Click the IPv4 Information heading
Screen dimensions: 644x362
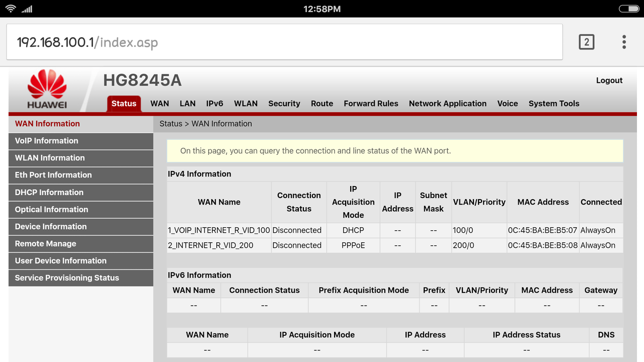point(200,174)
